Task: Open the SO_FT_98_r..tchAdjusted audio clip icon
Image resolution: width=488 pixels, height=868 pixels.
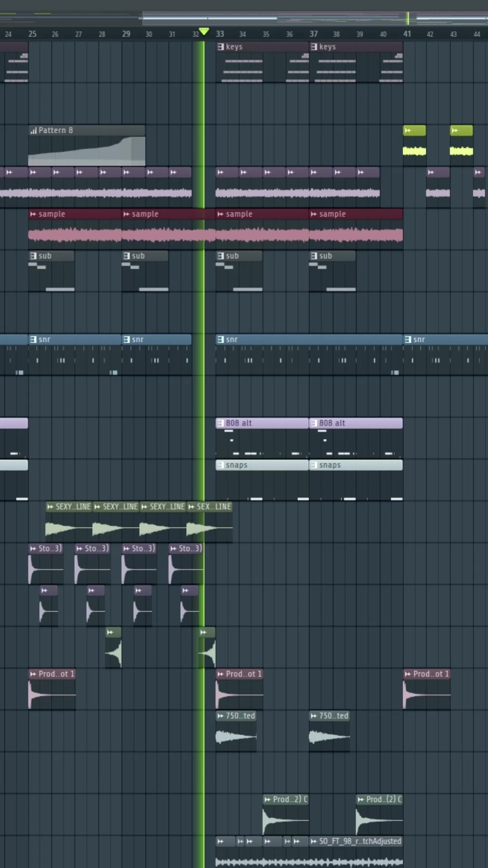Action: (x=314, y=841)
